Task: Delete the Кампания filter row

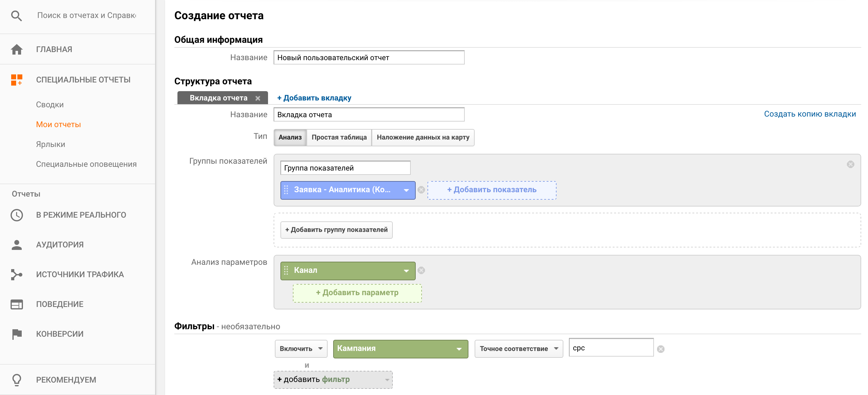Action: [x=661, y=349]
